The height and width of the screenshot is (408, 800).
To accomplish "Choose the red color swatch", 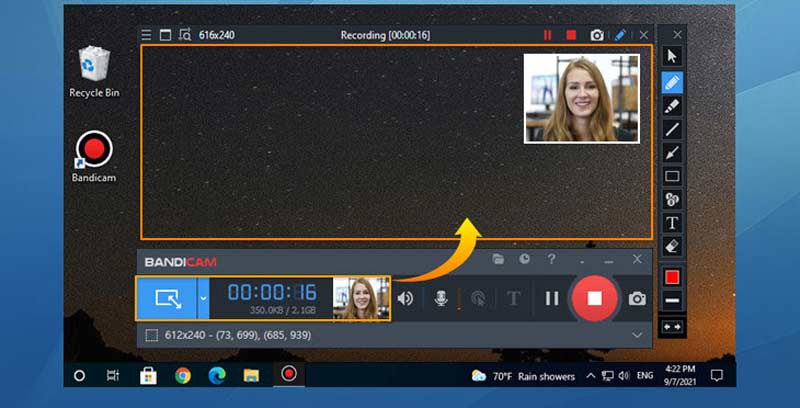I will (x=672, y=277).
